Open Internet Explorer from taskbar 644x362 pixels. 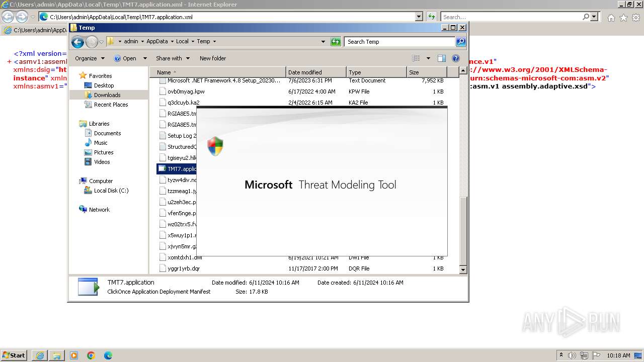(40, 355)
